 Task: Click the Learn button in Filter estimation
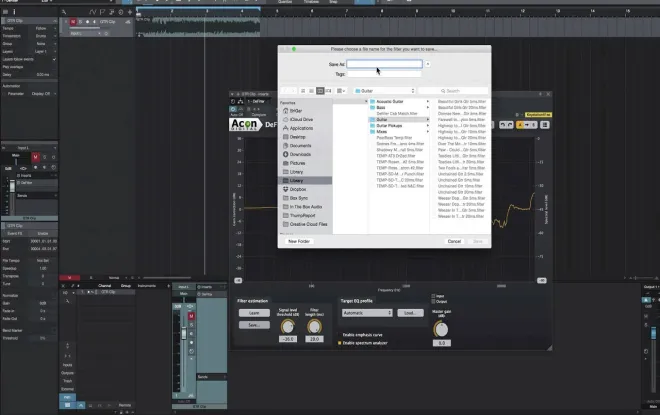[x=254, y=313]
